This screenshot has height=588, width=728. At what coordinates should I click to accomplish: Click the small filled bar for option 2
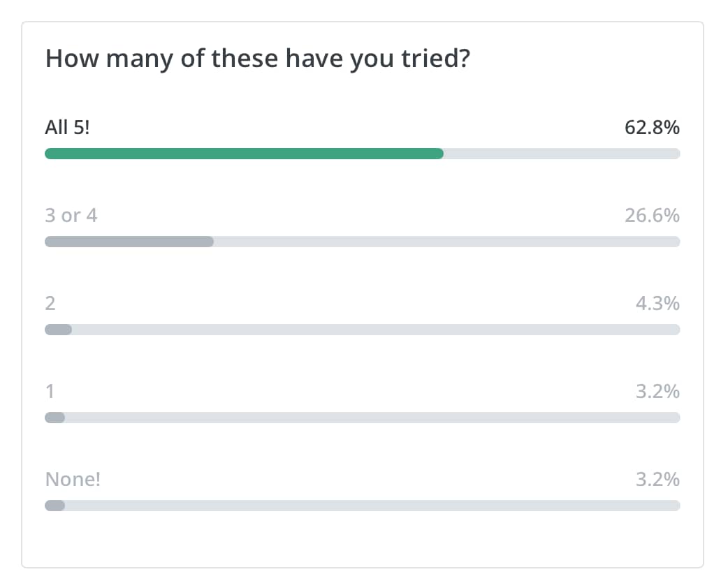58,330
